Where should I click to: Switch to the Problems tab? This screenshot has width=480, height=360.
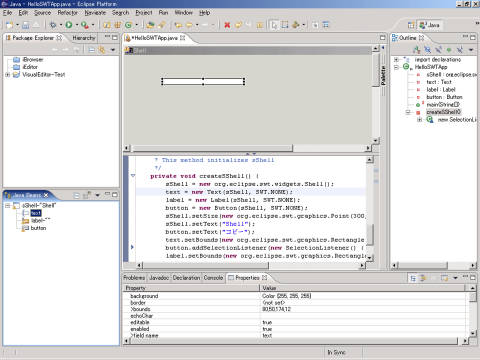(x=134, y=278)
